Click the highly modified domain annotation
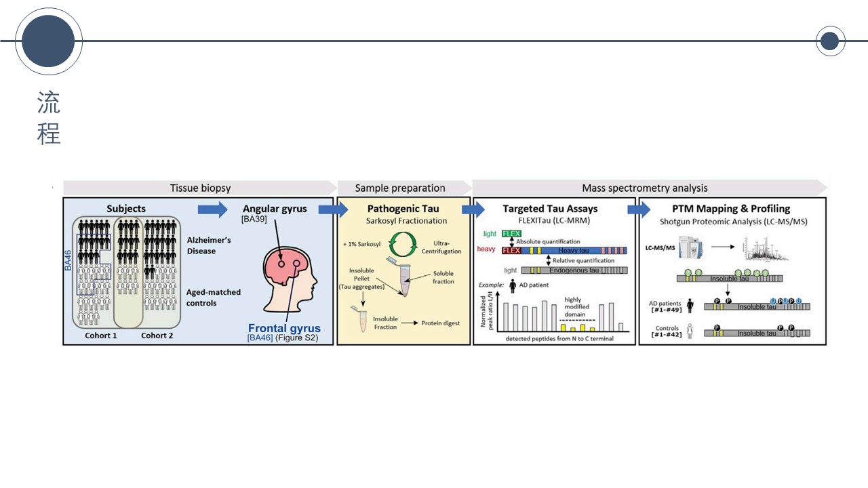The image size is (868, 488). [x=578, y=308]
